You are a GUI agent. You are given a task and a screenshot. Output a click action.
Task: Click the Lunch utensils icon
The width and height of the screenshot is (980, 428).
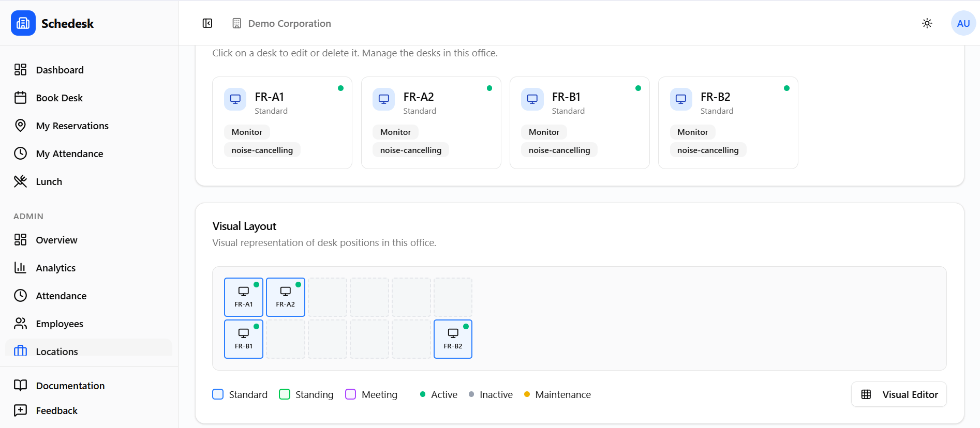[20, 181]
